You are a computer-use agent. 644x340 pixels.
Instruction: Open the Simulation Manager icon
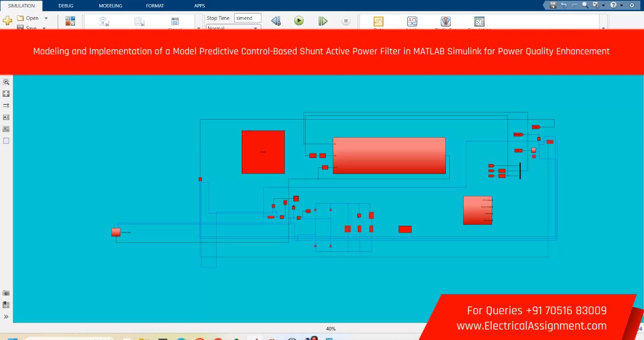[479, 22]
